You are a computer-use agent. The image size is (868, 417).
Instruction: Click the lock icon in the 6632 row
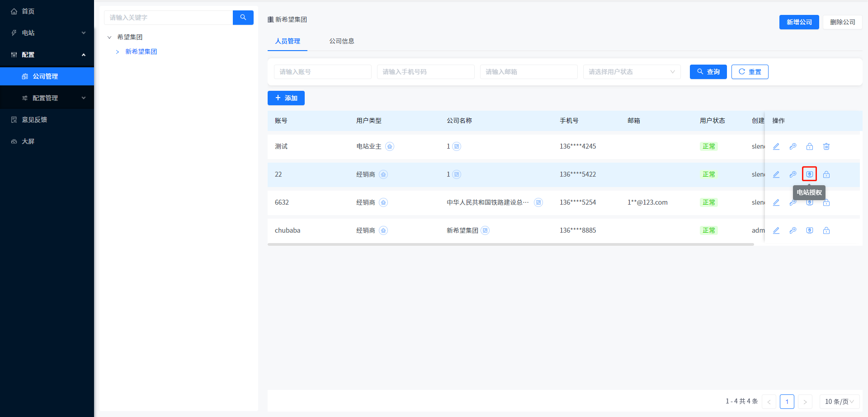point(826,203)
